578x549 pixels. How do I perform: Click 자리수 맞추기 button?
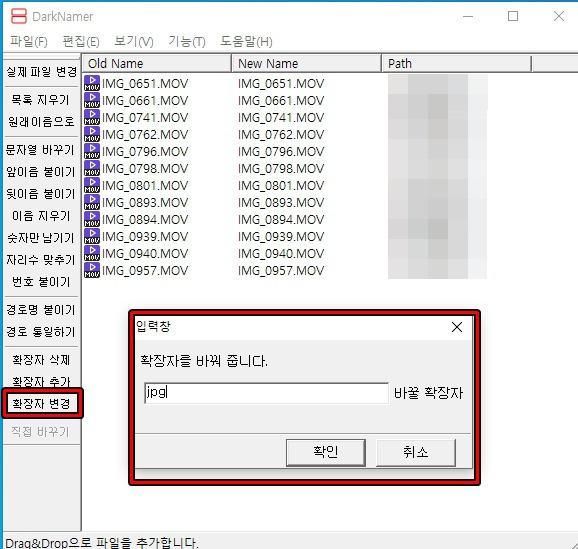[41, 260]
